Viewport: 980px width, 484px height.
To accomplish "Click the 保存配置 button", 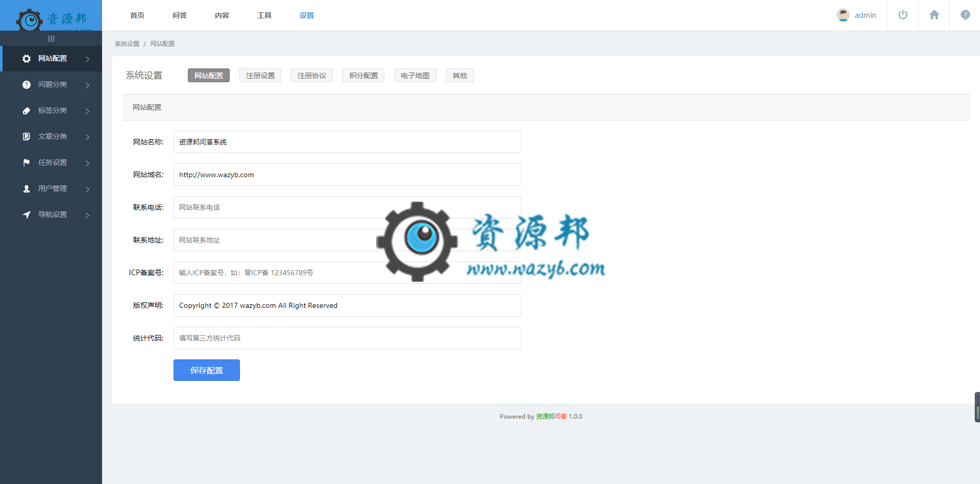I will click(207, 370).
